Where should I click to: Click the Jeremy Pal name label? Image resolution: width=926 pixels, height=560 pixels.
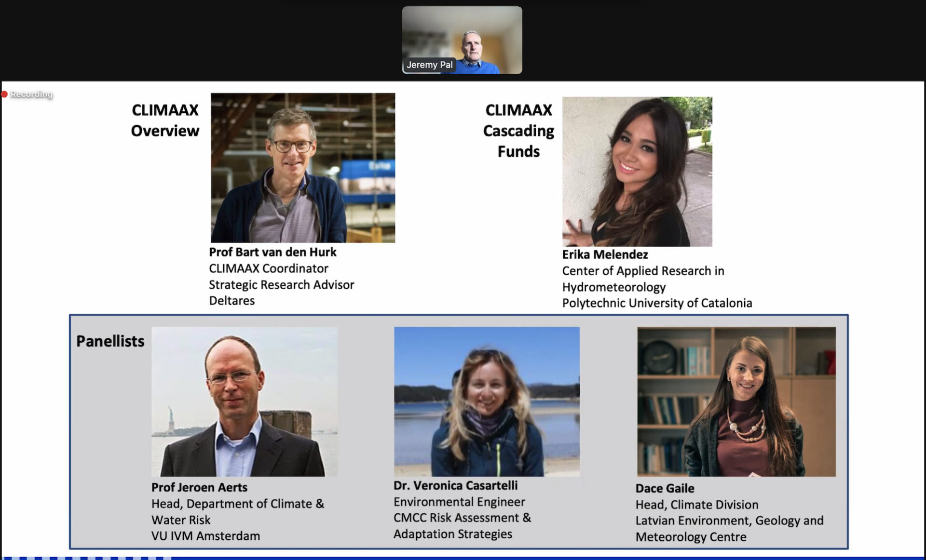point(430,65)
